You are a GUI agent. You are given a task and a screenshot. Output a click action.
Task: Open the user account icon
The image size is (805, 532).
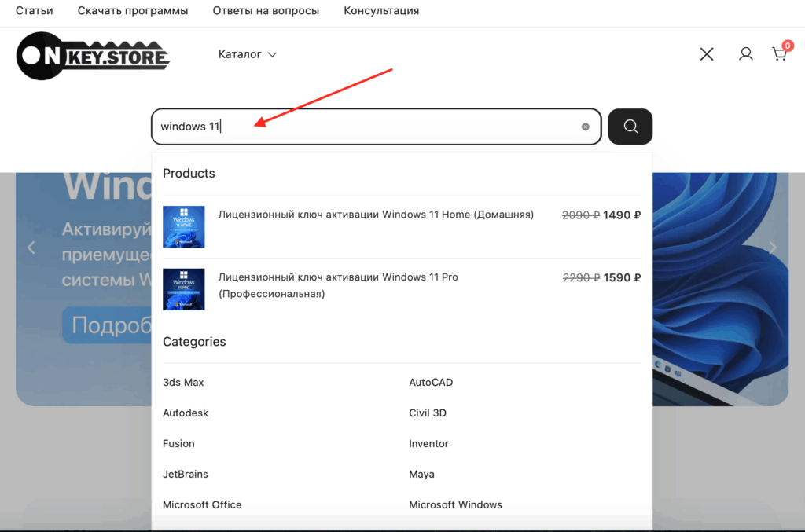coord(745,54)
